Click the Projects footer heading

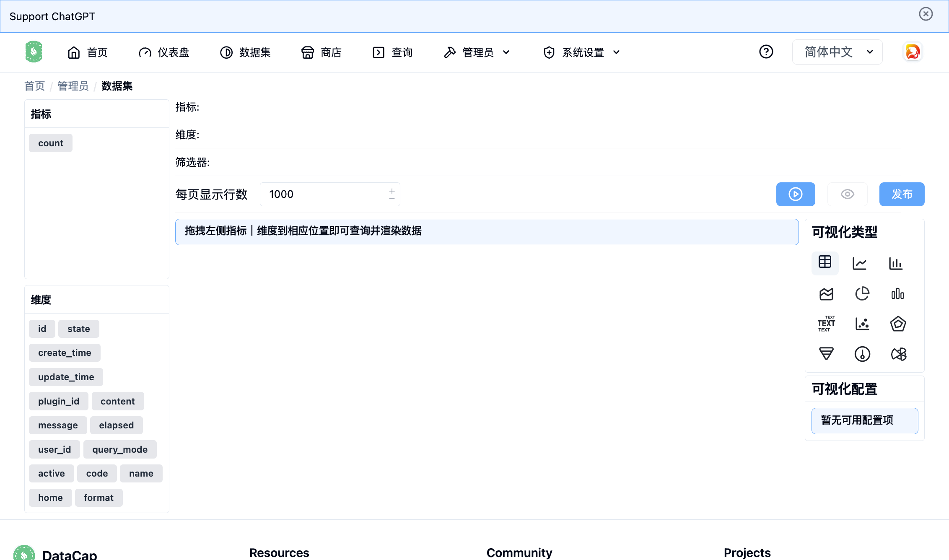coord(747,552)
